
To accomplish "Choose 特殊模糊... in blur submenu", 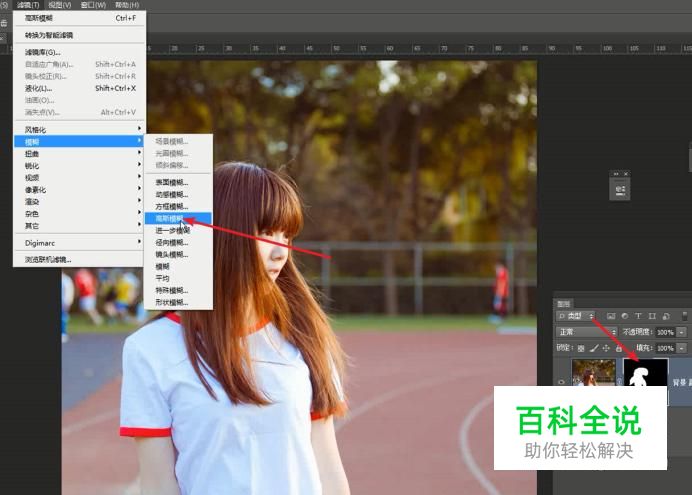I will (x=178, y=290).
